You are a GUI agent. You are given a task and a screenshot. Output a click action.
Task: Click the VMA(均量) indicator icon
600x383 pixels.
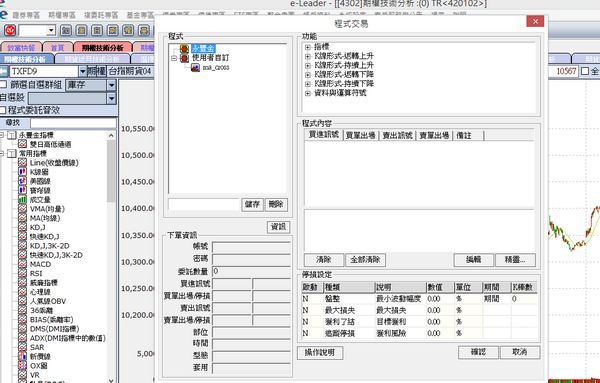point(23,209)
